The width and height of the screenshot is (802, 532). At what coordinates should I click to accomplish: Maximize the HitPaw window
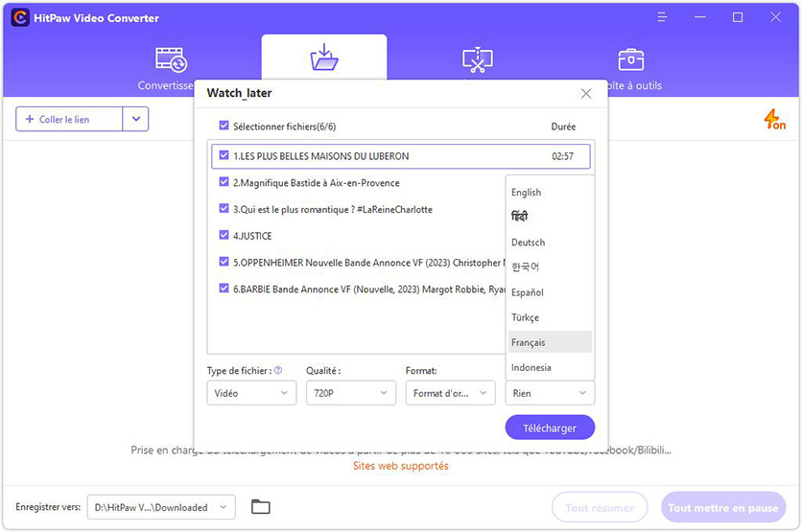click(738, 17)
